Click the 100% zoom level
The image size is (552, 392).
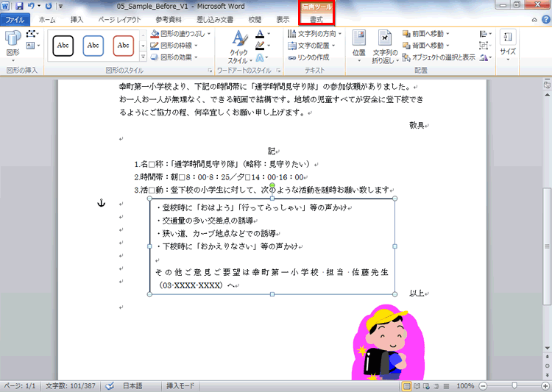coord(464,386)
